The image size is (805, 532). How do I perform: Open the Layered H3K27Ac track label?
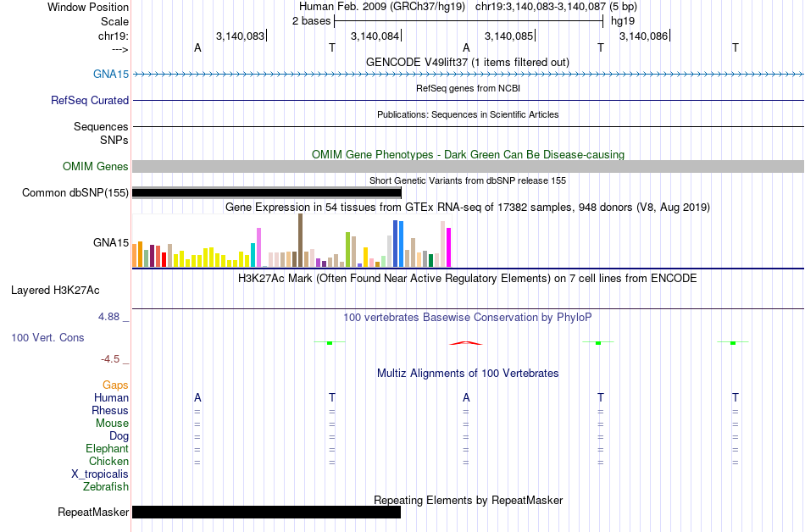coord(55,291)
